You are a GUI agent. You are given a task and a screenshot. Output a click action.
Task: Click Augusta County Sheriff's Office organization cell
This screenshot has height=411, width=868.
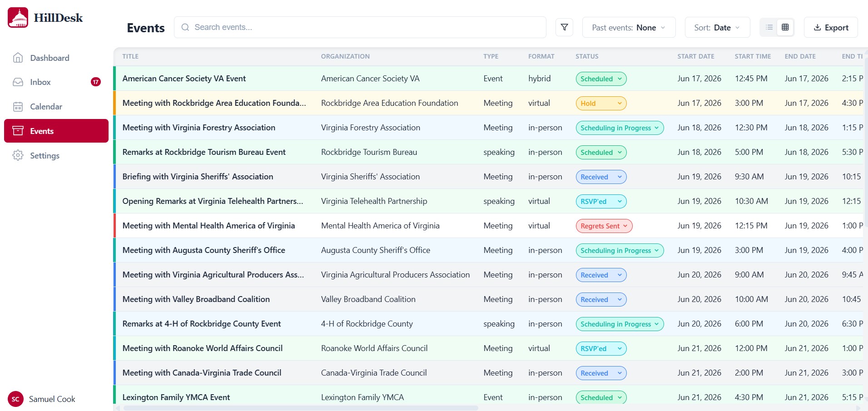pyautogui.click(x=376, y=250)
